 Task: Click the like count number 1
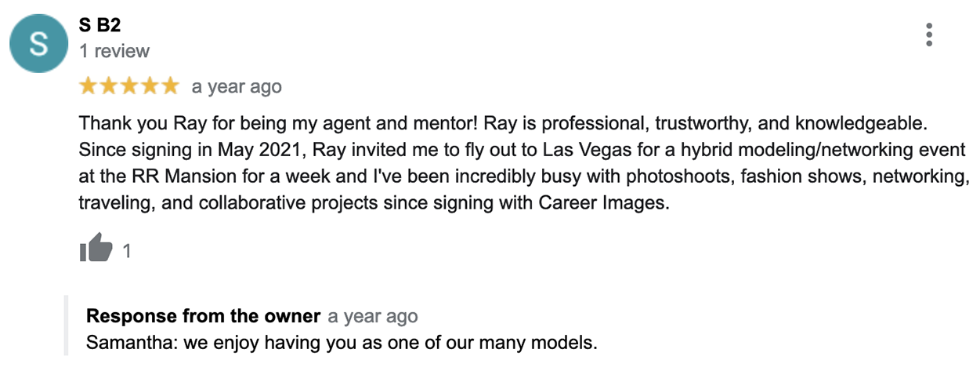point(127,251)
